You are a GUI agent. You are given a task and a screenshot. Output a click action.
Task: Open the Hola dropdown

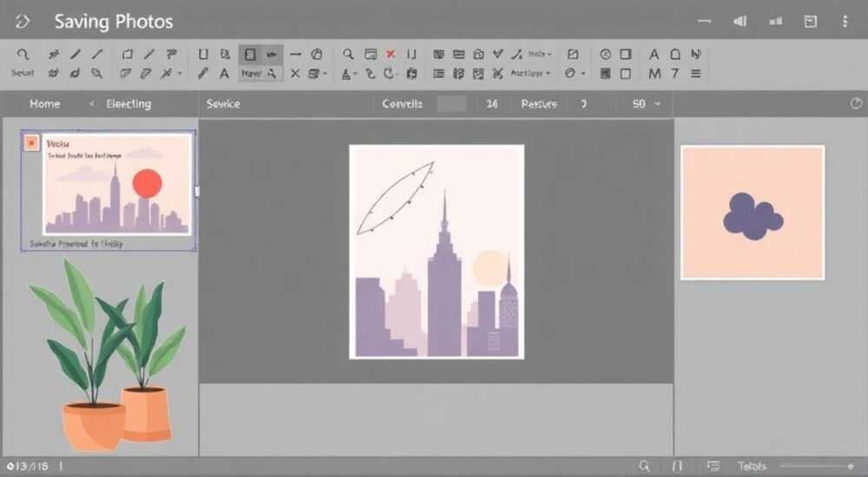pyautogui.click(x=539, y=55)
